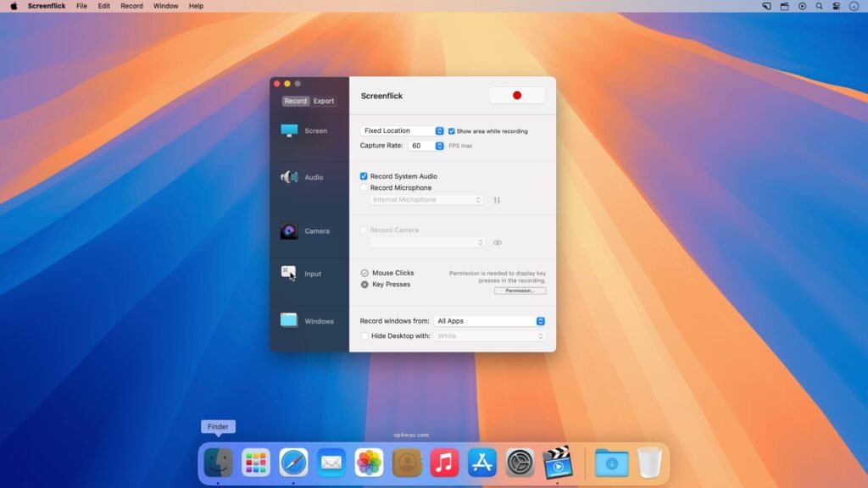Viewport: 868px width, 488px height.
Task: Adjust Capture Rate using the stepper
Action: coord(438,145)
